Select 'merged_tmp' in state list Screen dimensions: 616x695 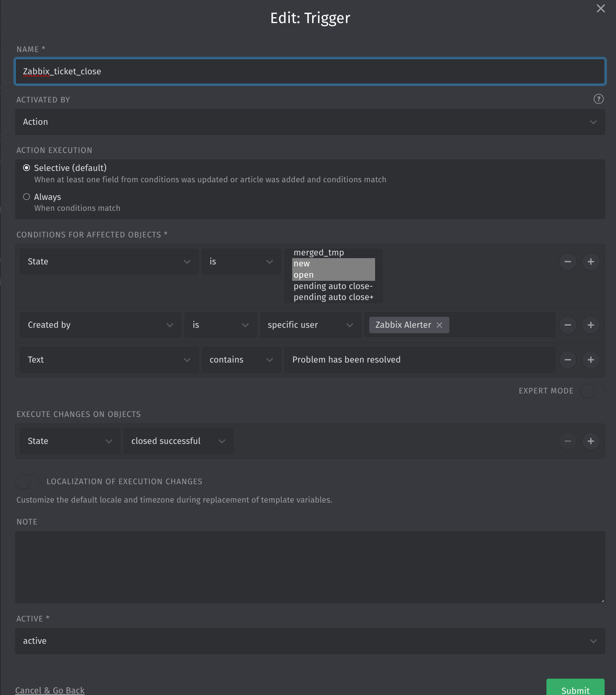tap(319, 253)
